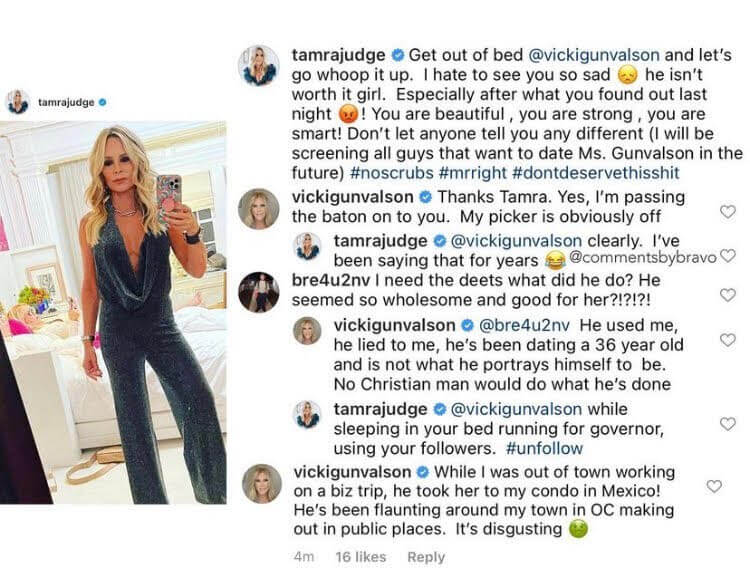
Task: Open the #mrright hashtag
Action: click(472, 173)
